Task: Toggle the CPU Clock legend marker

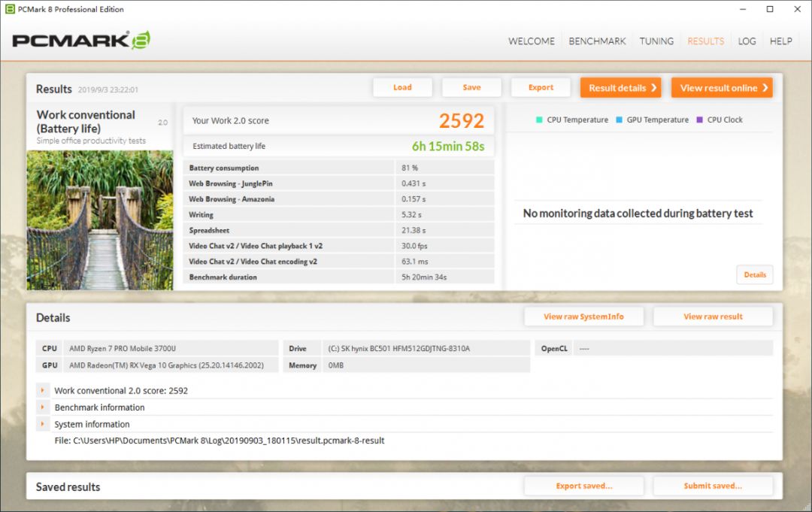Action: point(699,120)
